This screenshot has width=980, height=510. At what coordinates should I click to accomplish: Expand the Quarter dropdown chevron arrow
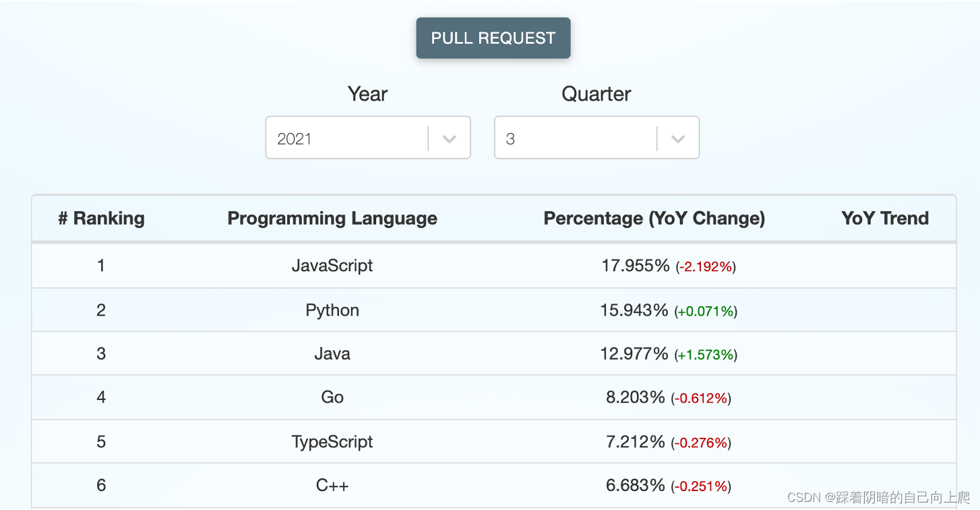pos(678,139)
